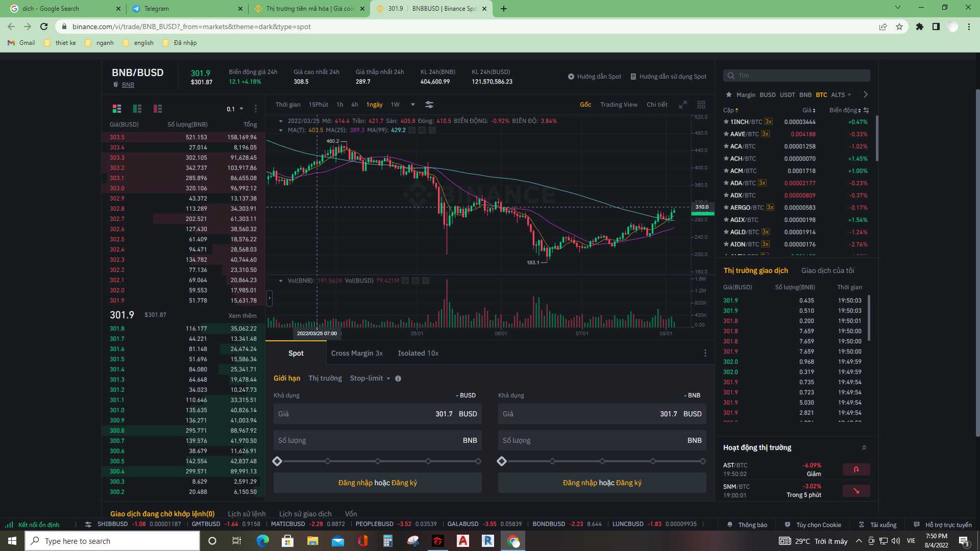Select the Thị trường order type tab

click(325, 379)
